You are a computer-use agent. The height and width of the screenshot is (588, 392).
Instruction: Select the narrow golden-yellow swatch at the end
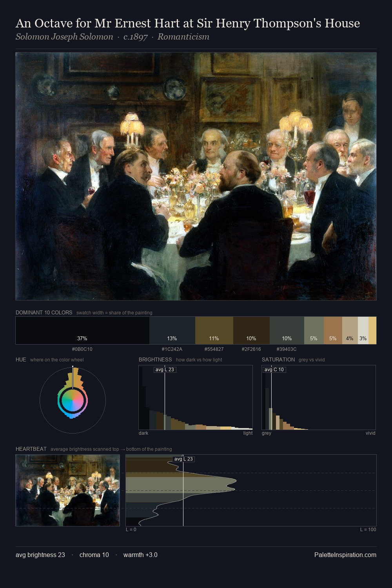pyautogui.click(x=372, y=330)
